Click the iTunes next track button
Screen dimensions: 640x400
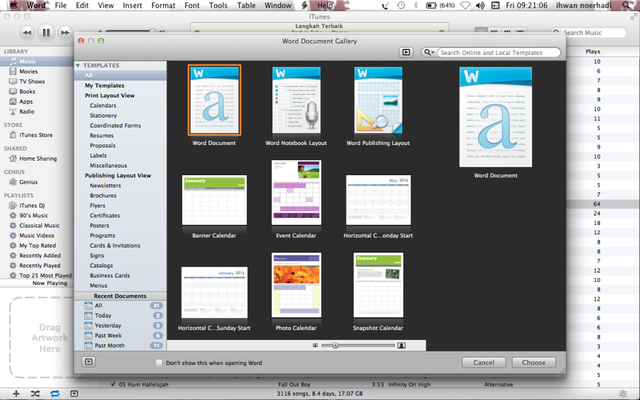(x=65, y=32)
